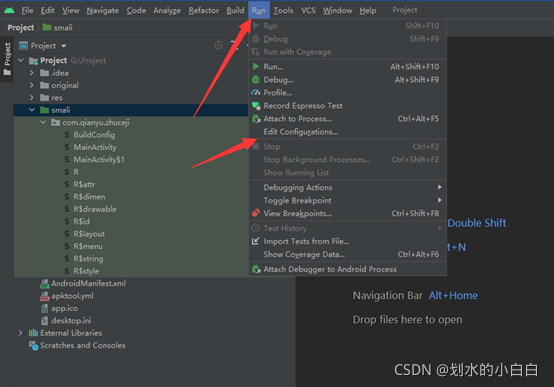The image size is (554, 387).
Task: Select R$drawable in the tree
Action: coord(95,209)
